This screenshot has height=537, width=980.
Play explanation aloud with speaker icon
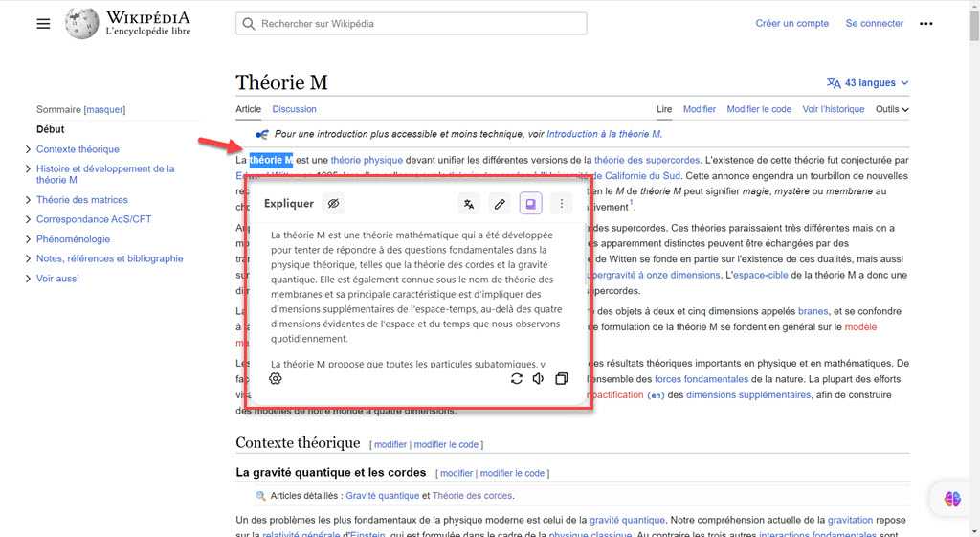pyautogui.click(x=538, y=378)
